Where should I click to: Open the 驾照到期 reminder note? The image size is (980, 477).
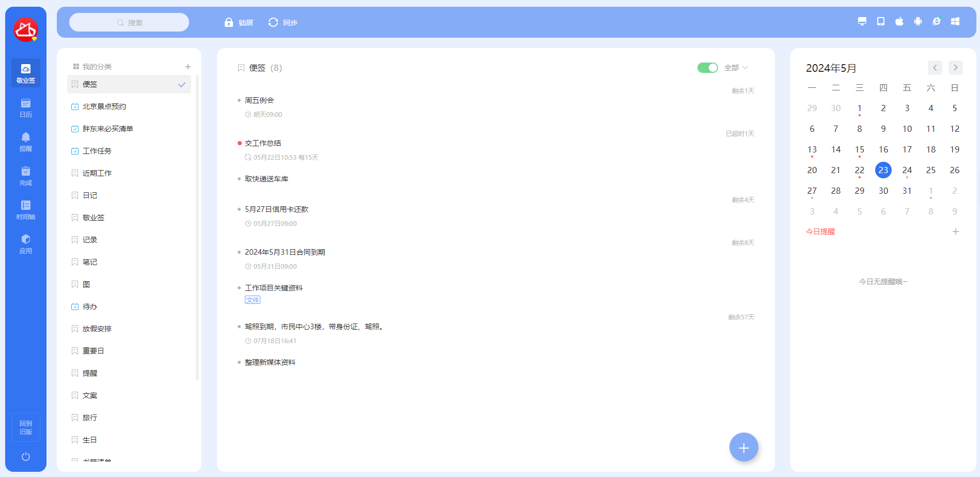pos(314,327)
